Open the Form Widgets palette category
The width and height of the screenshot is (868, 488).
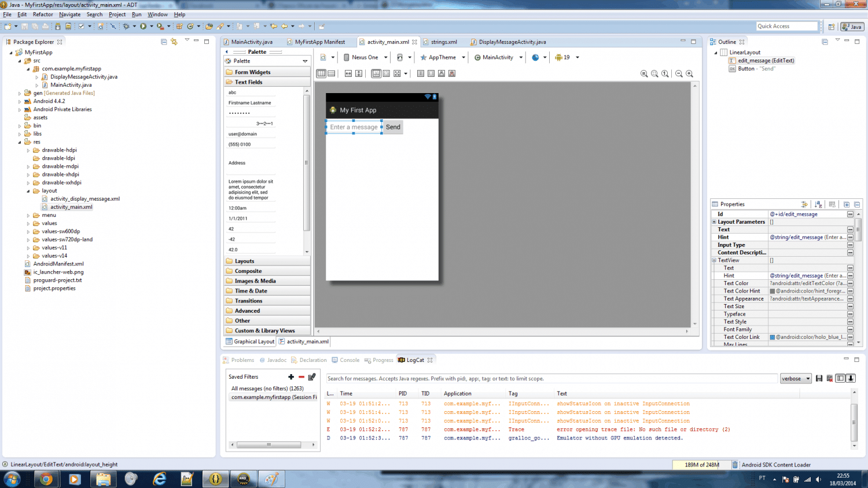click(x=267, y=72)
